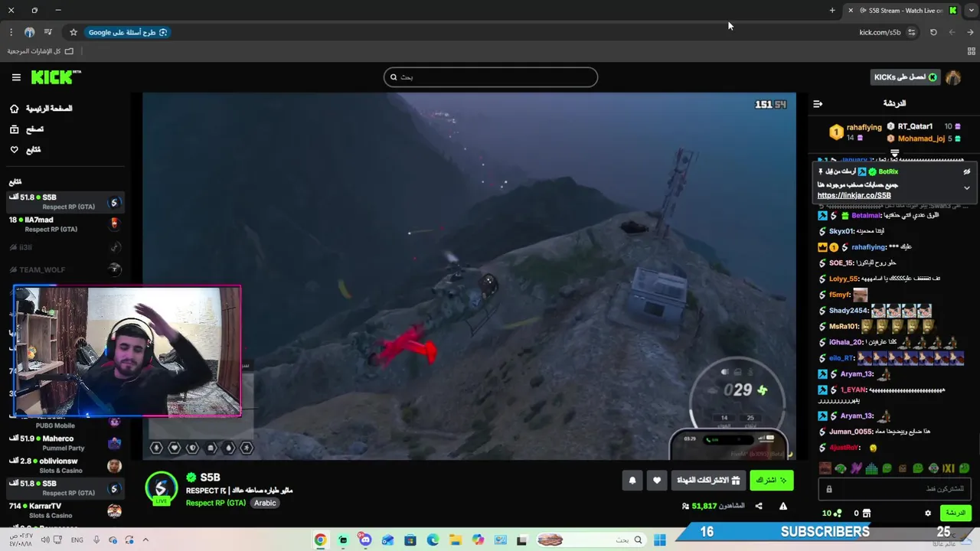Open File Explorer from the taskbar
980x551 pixels.
coord(455,540)
